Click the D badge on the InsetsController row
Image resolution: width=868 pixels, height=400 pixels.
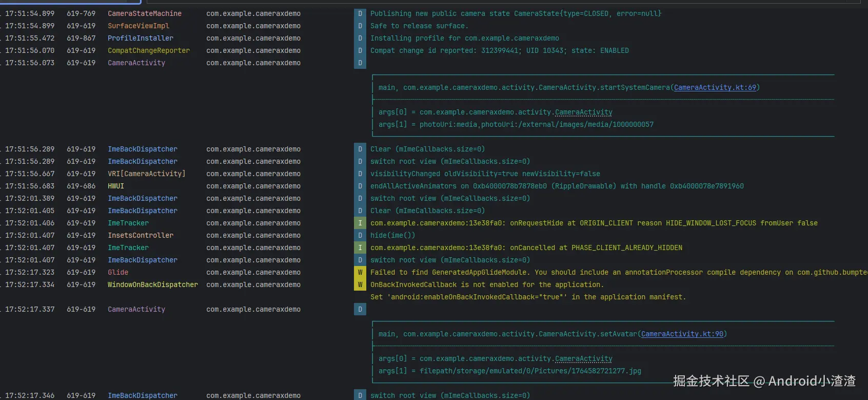pos(360,236)
